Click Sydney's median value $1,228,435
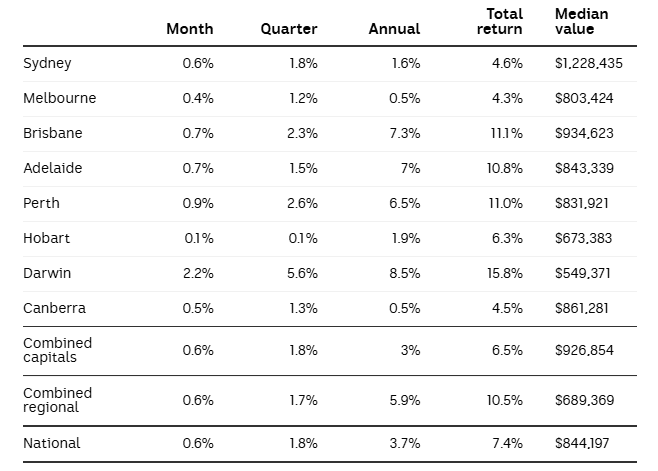658x471 pixels. click(x=595, y=63)
